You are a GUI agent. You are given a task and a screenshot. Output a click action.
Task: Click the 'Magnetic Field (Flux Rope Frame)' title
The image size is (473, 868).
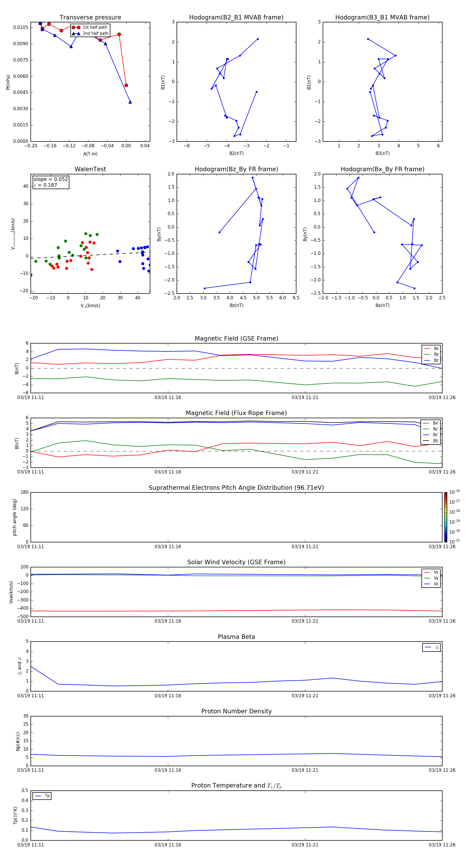(236, 413)
